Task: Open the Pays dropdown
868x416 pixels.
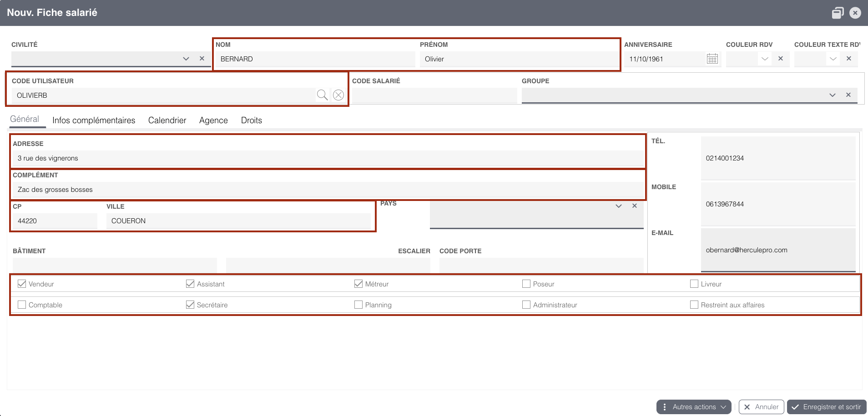Action: 619,206
